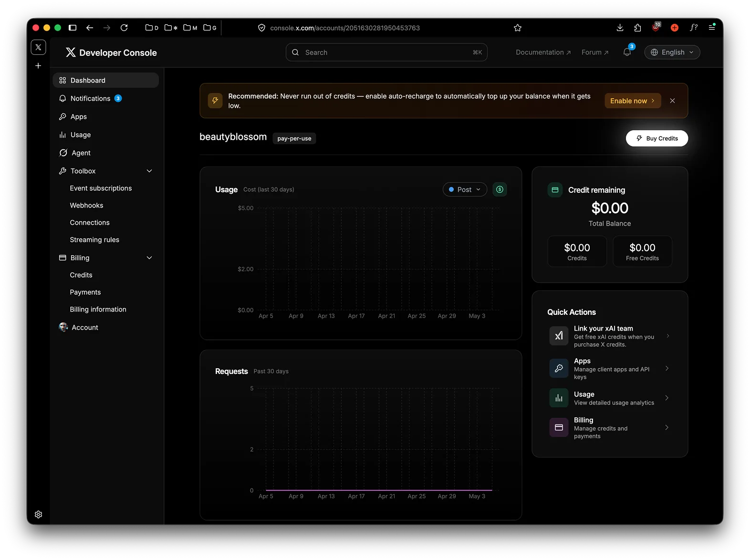750x560 pixels.
Task: Open the English language dropdown
Action: (672, 52)
